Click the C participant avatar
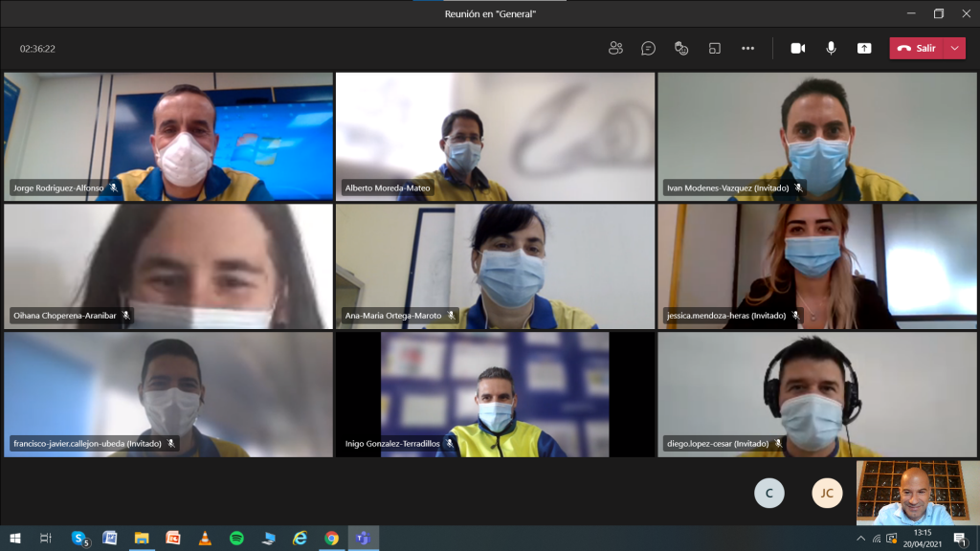The image size is (980, 551). (x=769, y=493)
